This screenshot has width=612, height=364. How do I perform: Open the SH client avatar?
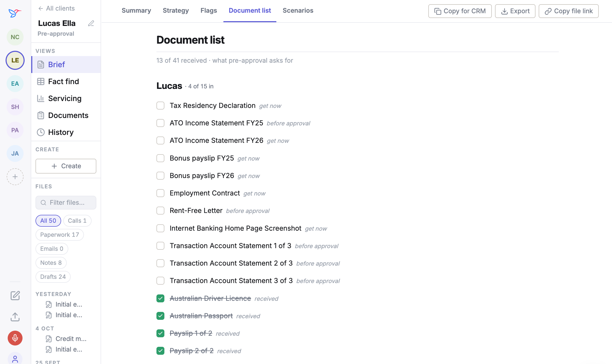(15, 107)
